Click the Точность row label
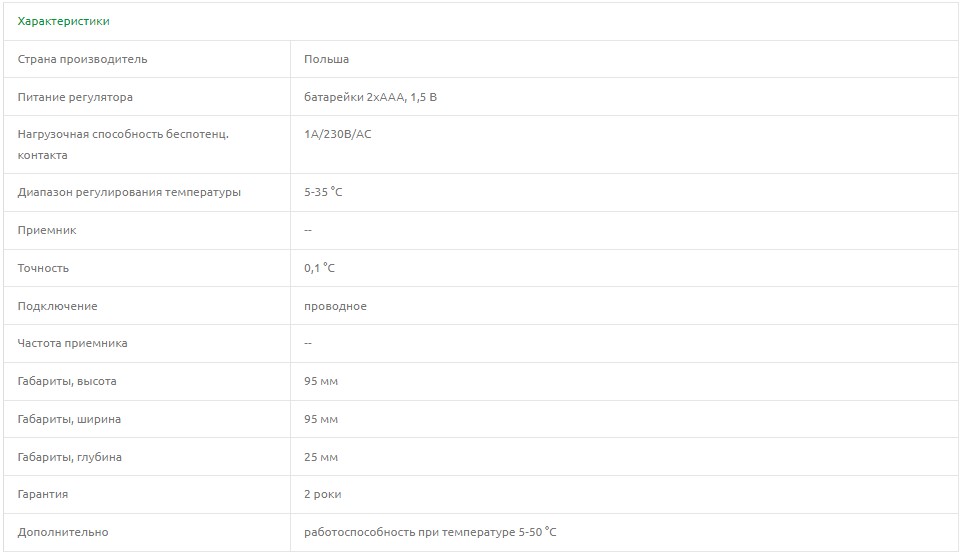This screenshot has width=964, height=555. coord(43,268)
